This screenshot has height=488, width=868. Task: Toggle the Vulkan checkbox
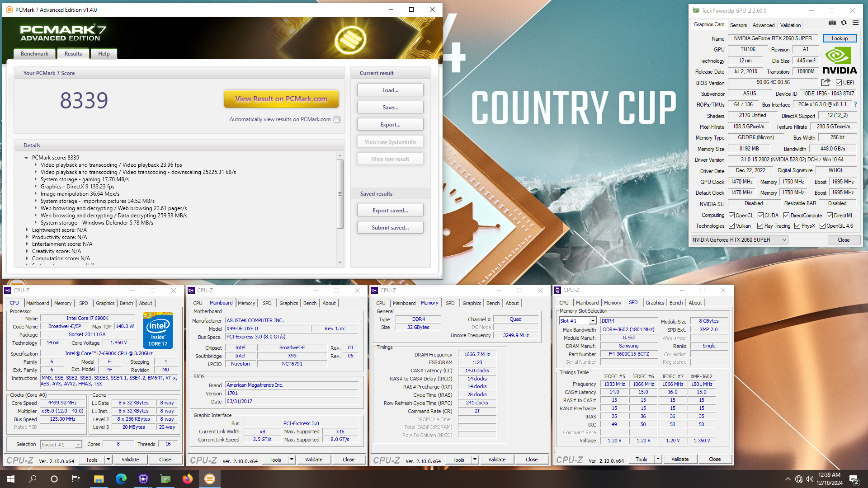(x=732, y=226)
